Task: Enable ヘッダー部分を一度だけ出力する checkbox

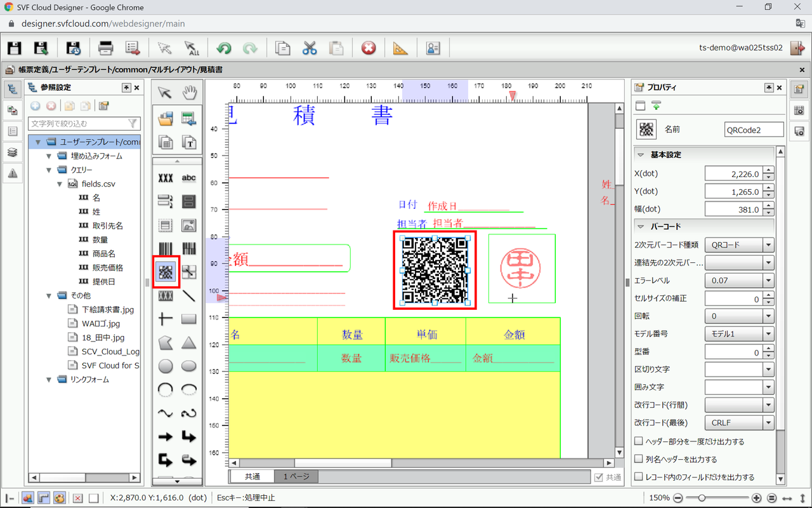Action: [x=639, y=441]
